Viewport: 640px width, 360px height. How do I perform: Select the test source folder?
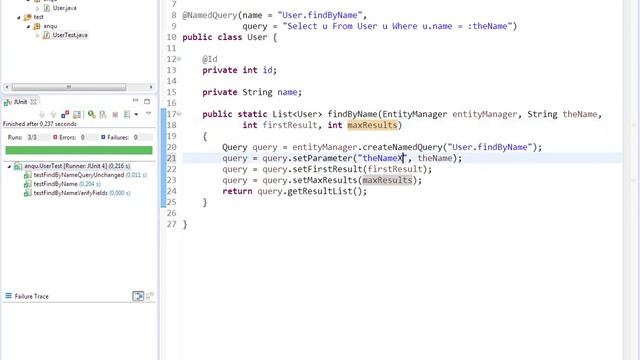pyautogui.click(x=38, y=17)
